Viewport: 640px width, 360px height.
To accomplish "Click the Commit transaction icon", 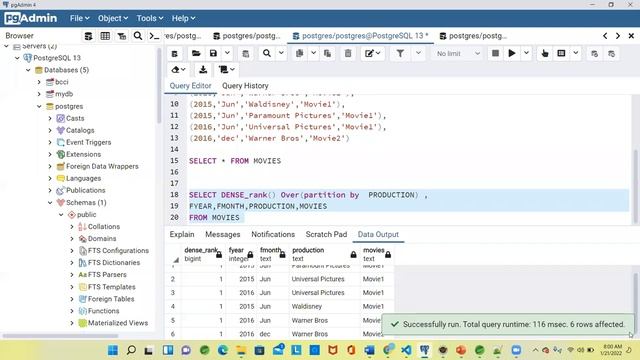I will tap(594, 53).
